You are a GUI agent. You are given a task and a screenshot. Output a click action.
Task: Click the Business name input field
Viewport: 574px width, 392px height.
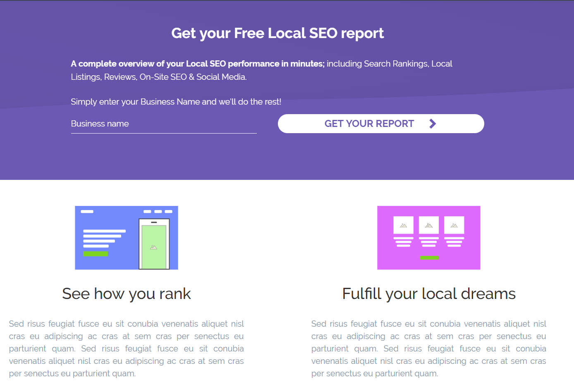click(x=164, y=124)
